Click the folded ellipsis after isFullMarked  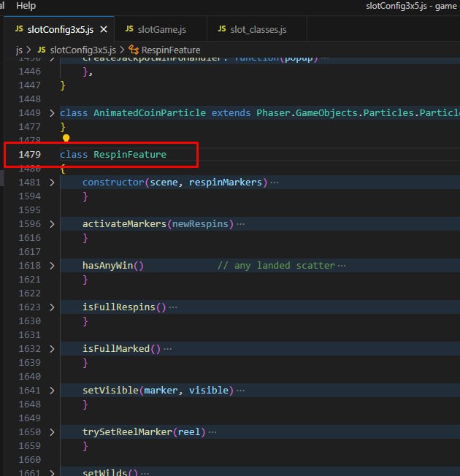tap(168, 349)
